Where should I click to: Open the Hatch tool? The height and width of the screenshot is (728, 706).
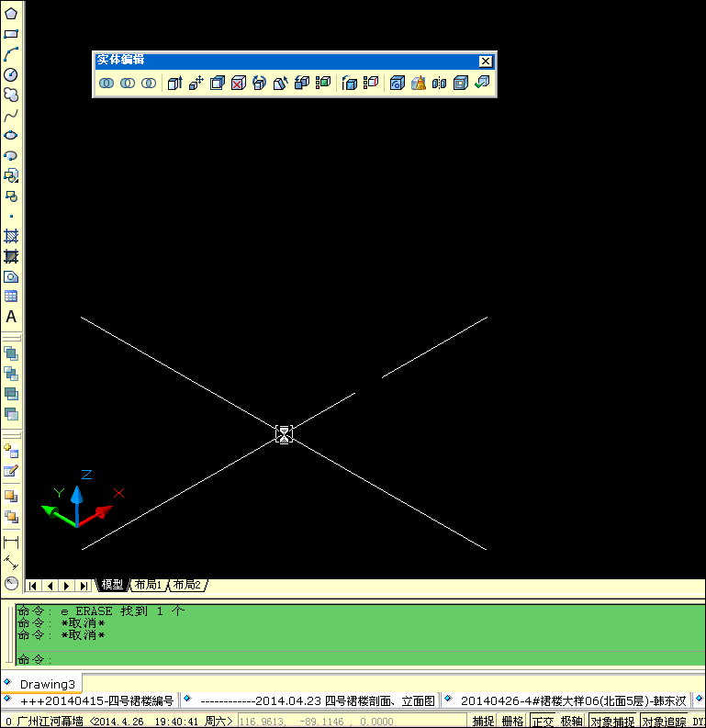(11, 236)
